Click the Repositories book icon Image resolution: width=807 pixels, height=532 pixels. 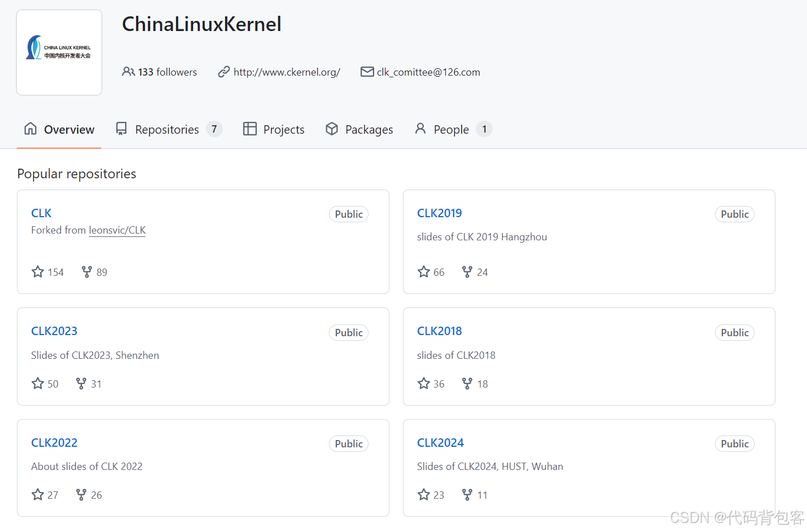[121, 129]
